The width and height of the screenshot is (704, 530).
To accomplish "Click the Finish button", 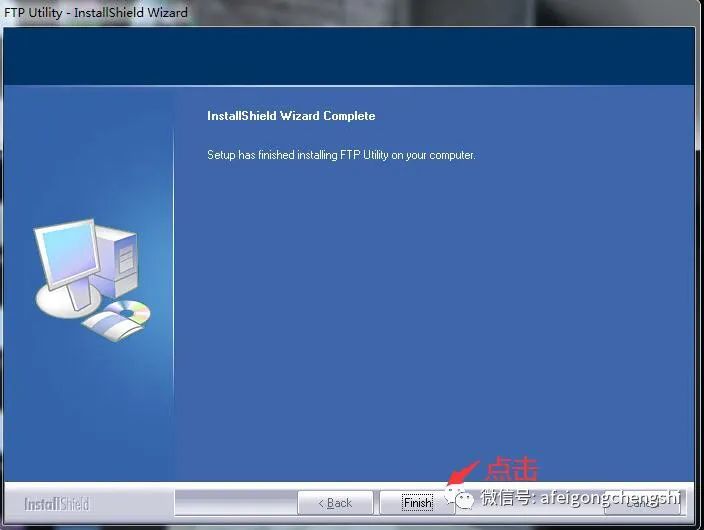I will (418, 503).
